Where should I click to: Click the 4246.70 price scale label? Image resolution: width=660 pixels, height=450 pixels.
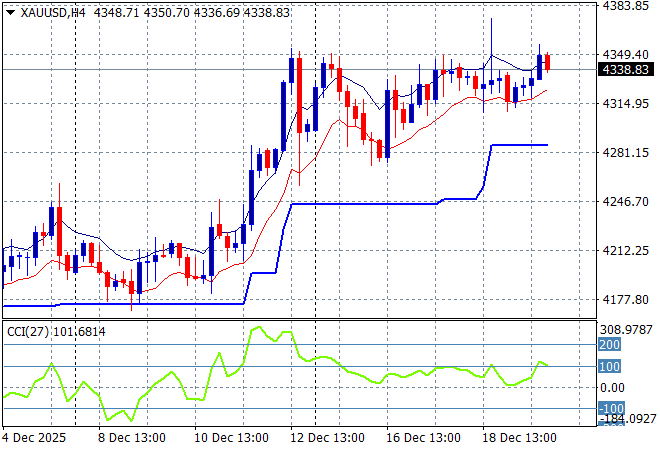[x=625, y=202]
